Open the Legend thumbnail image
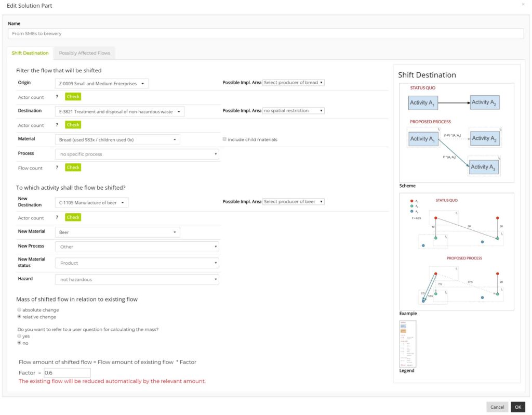 pos(407,344)
